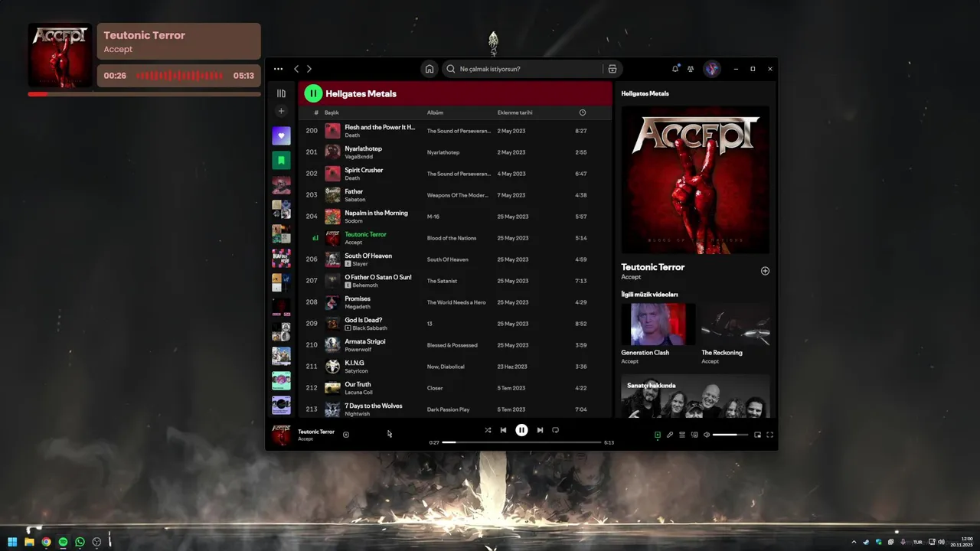Image resolution: width=980 pixels, height=551 pixels.
Task: Open the miniplayer
Action: pyautogui.click(x=757, y=435)
